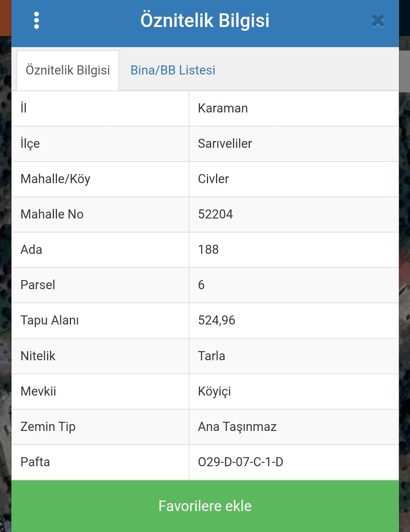Open the three-dot options menu
Image resolution: width=410 pixels, height=532 pixels.
click(x=36, y=21)
